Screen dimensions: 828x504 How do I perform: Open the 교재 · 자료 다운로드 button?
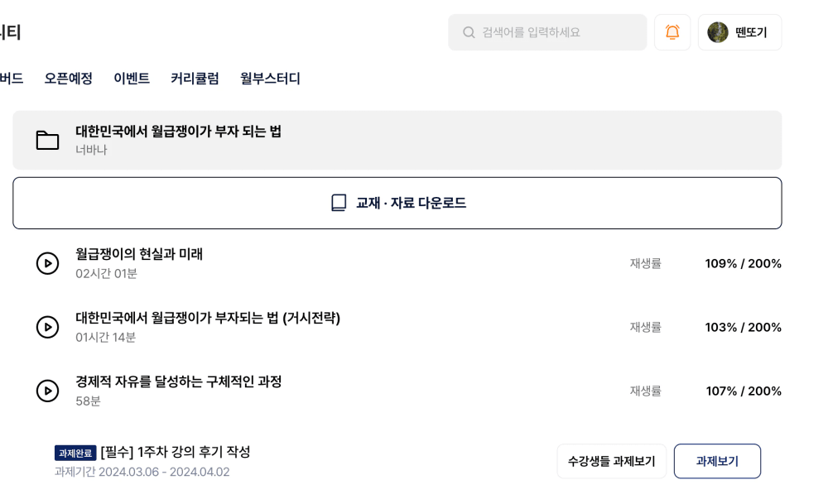tap(397, 204)
